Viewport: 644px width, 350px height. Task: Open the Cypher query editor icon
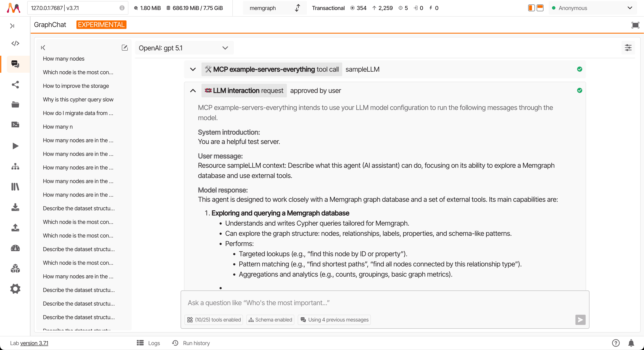click(x=15, y=43)
